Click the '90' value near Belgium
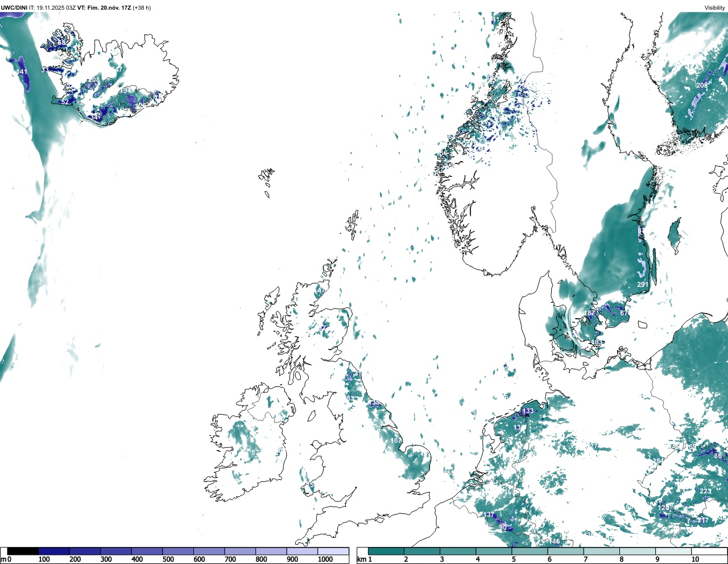This screenshot has width=728, height=564. pyautogui.click(x=503, y=528)
